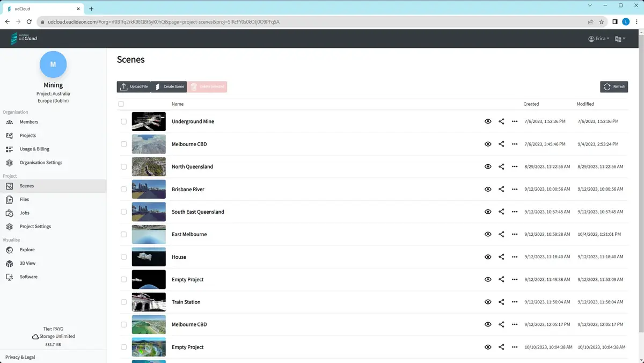Switch to the udCloud browser tab
The image size is (644, 363).
(x=43, y=9)
